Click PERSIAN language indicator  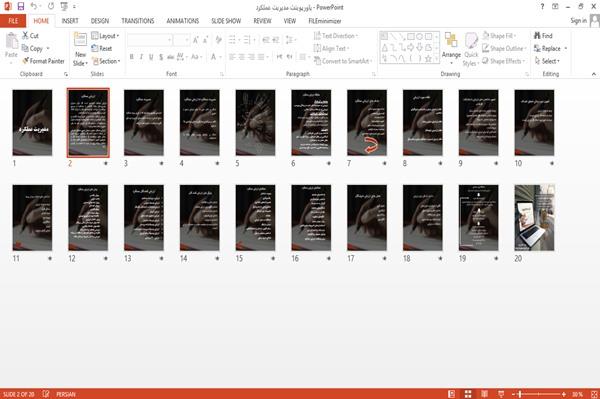pos(66,394)
